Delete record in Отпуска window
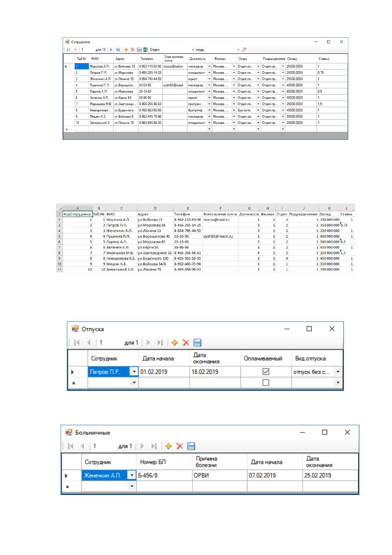The image size is (392, 555). (x=186, y=343)
